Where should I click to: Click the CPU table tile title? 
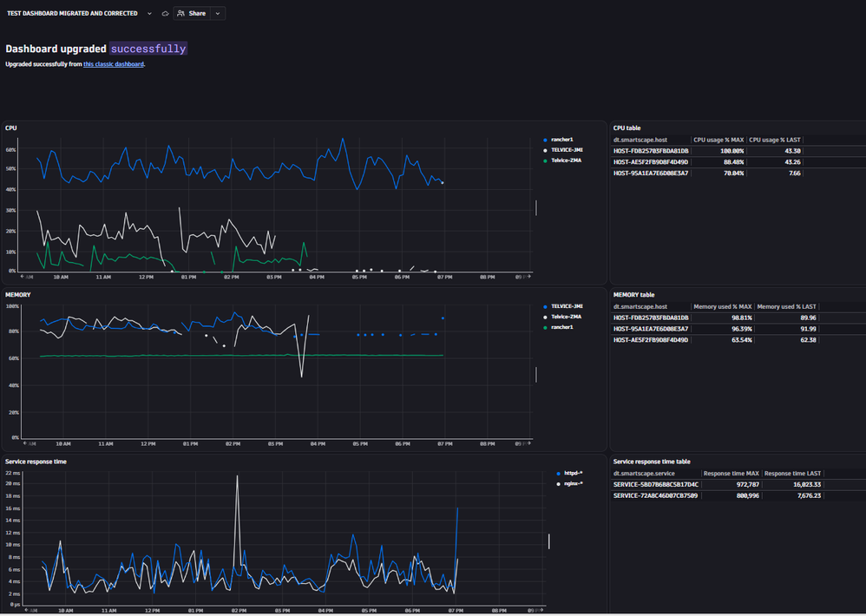[x=627, y=128]
